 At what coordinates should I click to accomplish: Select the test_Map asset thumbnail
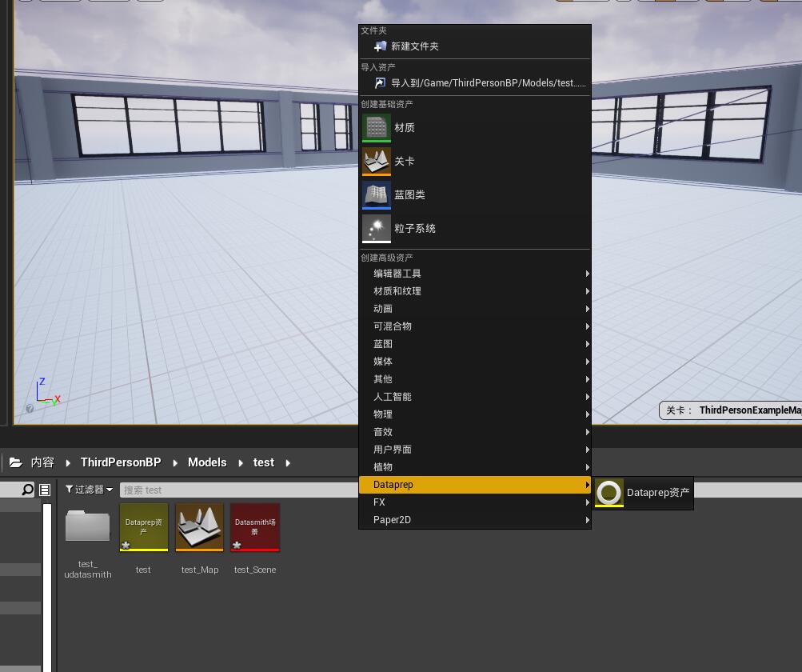(199, 527)
